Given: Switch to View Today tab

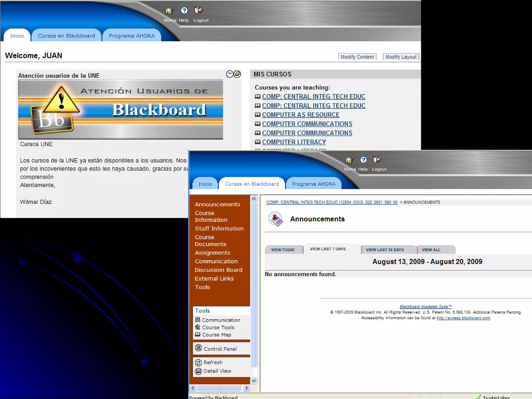Looking at the screenshot, I should point(283,250).
